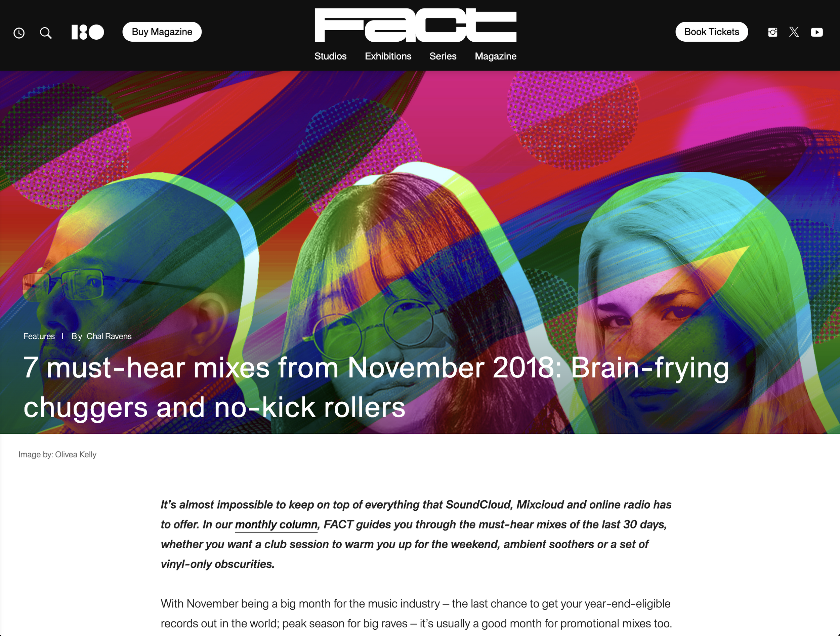Click the clock history icon
Viewport: 840px width, 636px height.
(x=19, y=33)
